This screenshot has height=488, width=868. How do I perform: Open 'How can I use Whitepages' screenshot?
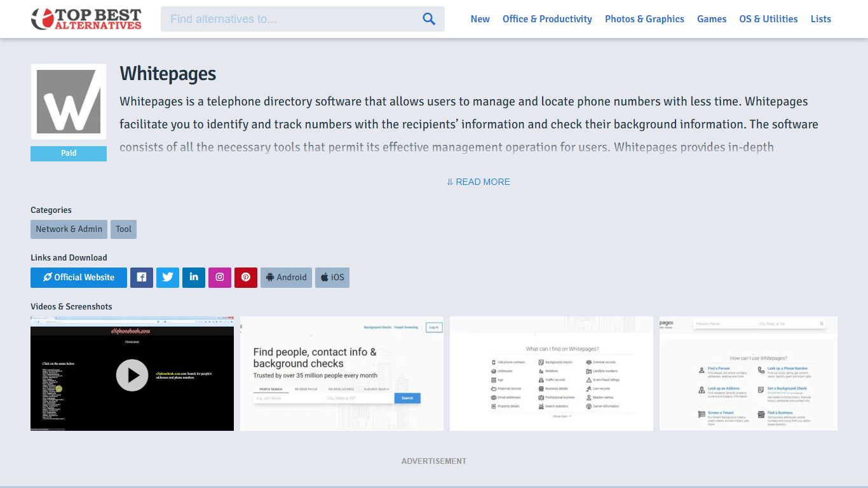pyautogui.click(x=749, y=374)
